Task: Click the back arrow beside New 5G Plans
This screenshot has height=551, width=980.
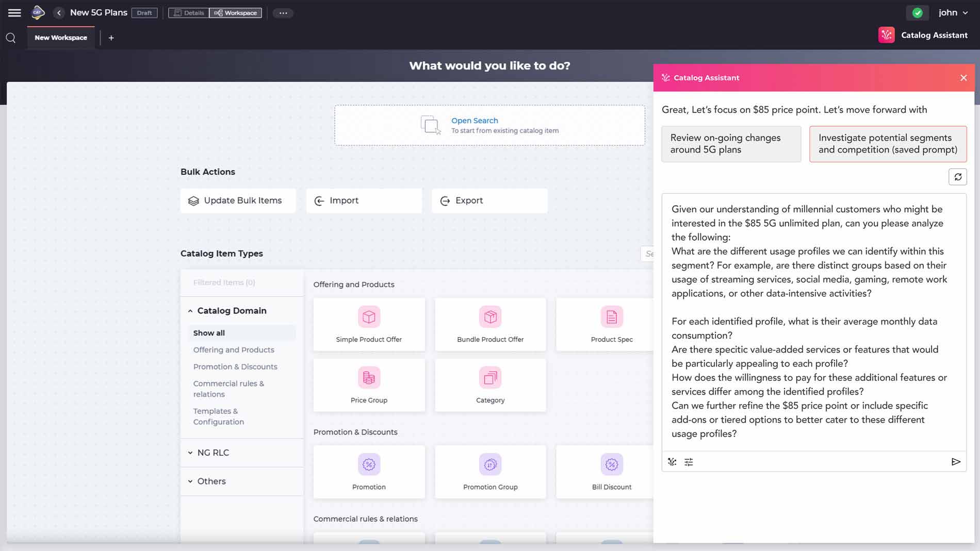Action: pos(59,13)
